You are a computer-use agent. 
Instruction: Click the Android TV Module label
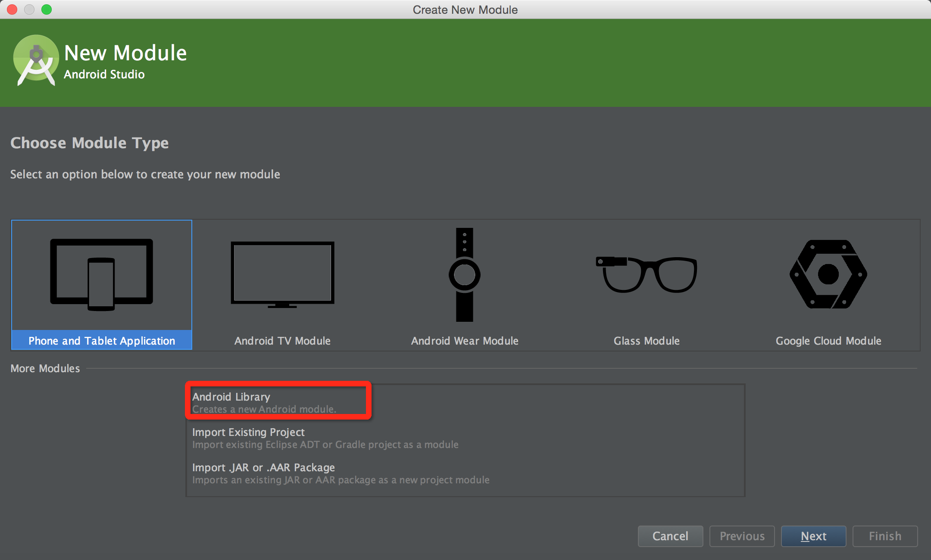pyautogui.click(x=283, y=341)
